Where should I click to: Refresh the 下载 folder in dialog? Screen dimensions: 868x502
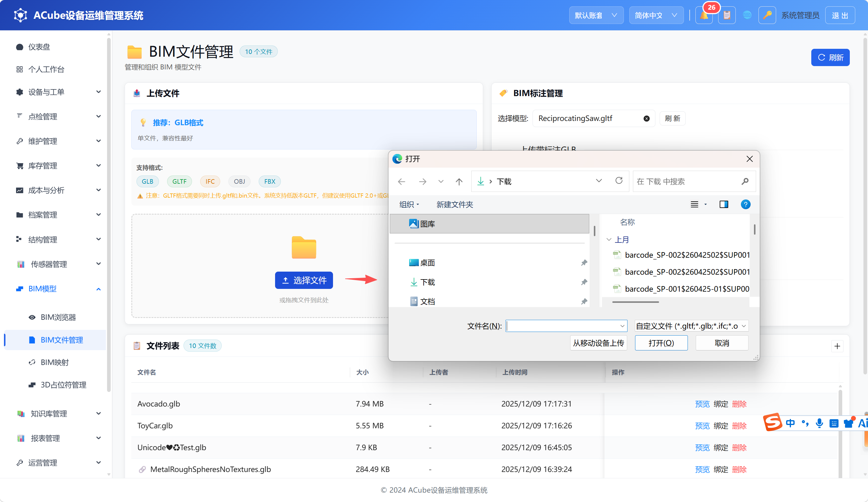coord(619,181)
